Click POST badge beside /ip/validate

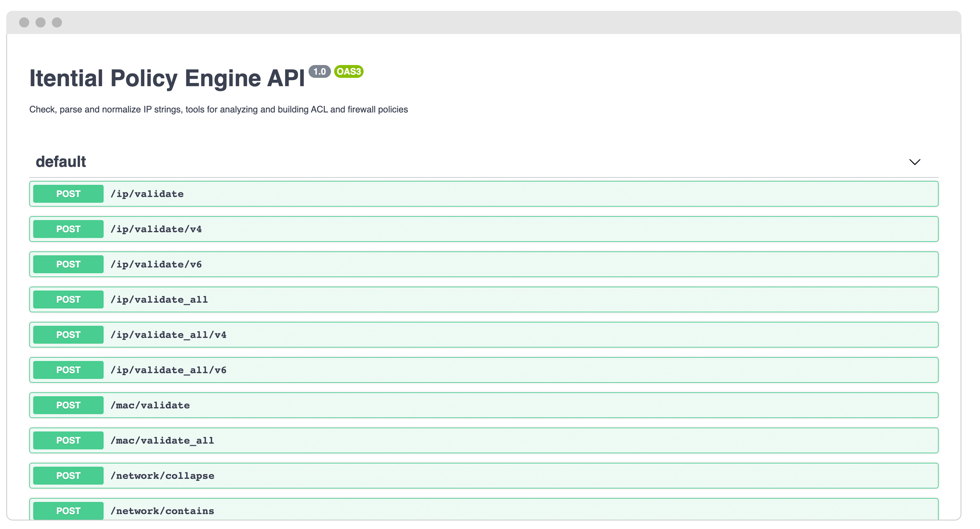tap(68, 194)
